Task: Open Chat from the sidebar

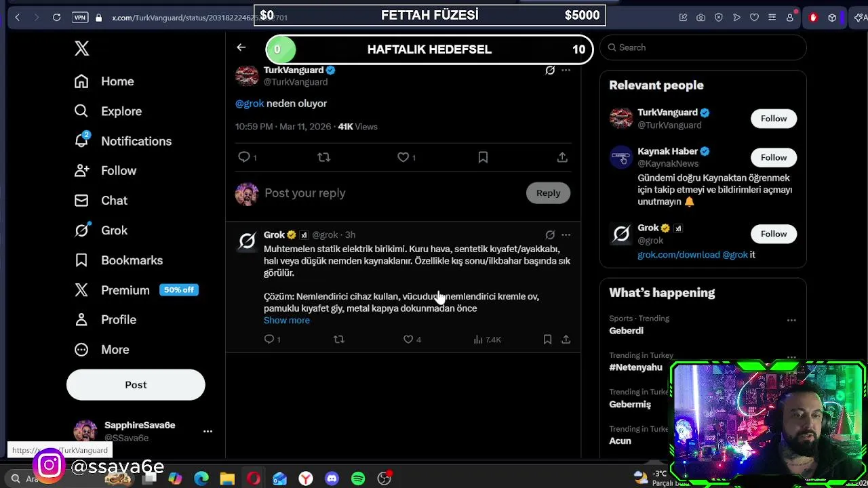Action: [x=101, y=201]
